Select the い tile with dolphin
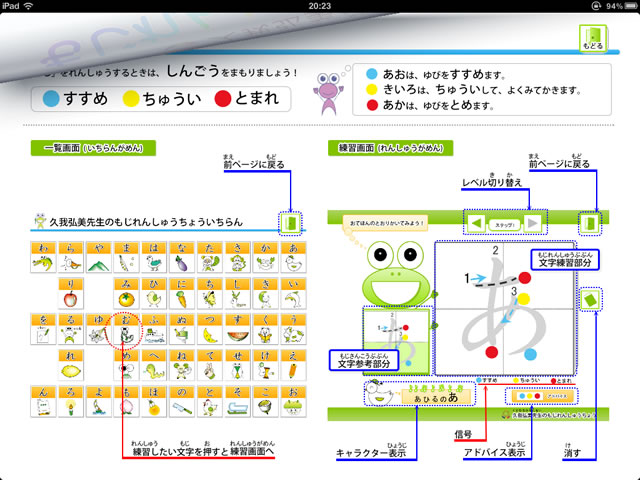 (293, 293)
